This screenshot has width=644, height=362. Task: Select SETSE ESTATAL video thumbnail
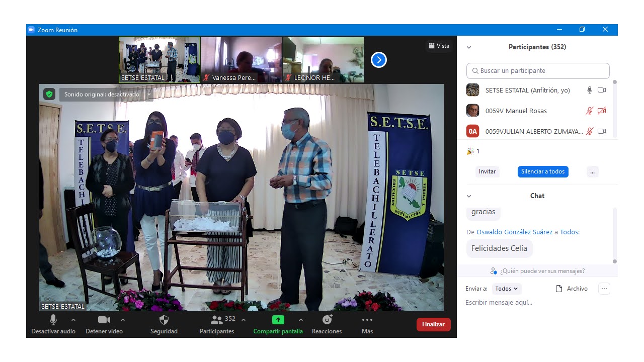[x=159, y=59]
